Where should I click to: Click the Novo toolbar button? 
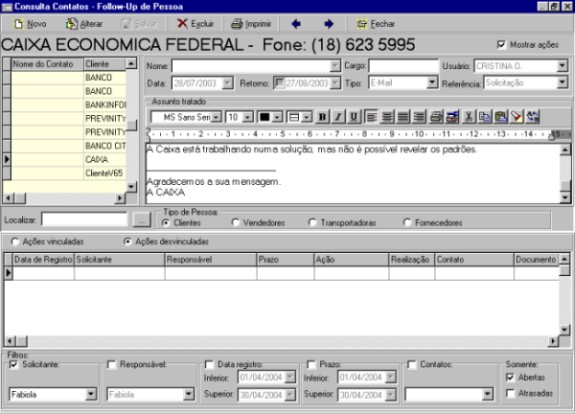30,24
